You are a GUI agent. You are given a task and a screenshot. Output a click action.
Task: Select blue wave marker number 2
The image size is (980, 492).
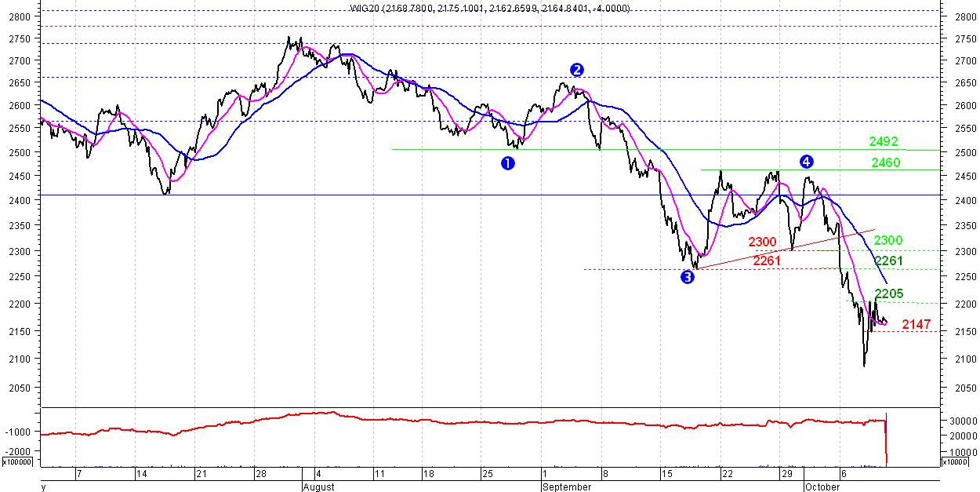[577, 69]
